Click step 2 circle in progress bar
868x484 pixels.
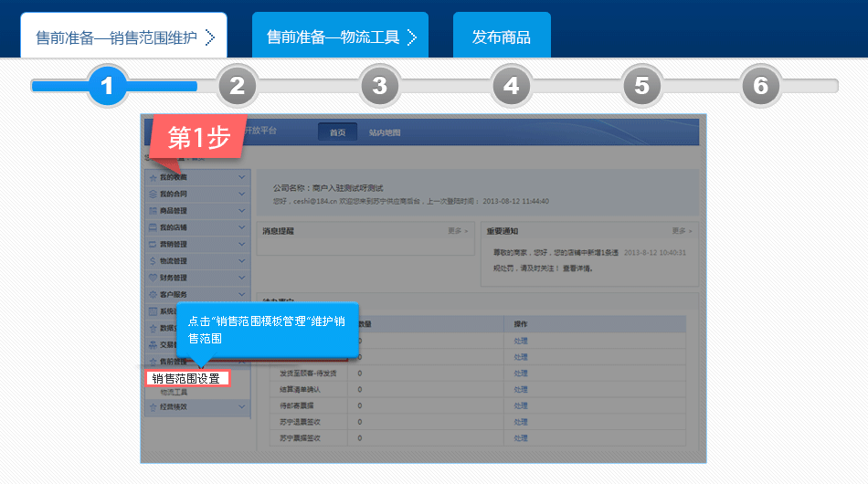point(238,87)
